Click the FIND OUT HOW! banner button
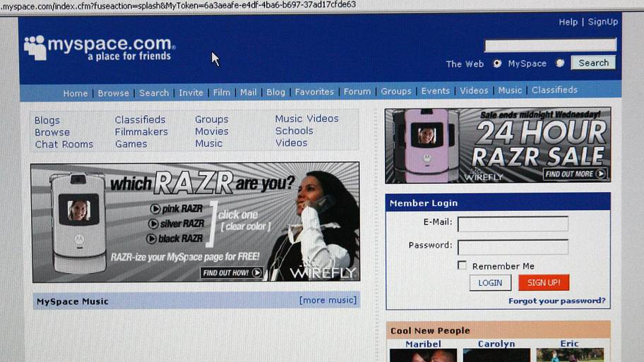This screenshot has width=644, height=362. (232, 272)
